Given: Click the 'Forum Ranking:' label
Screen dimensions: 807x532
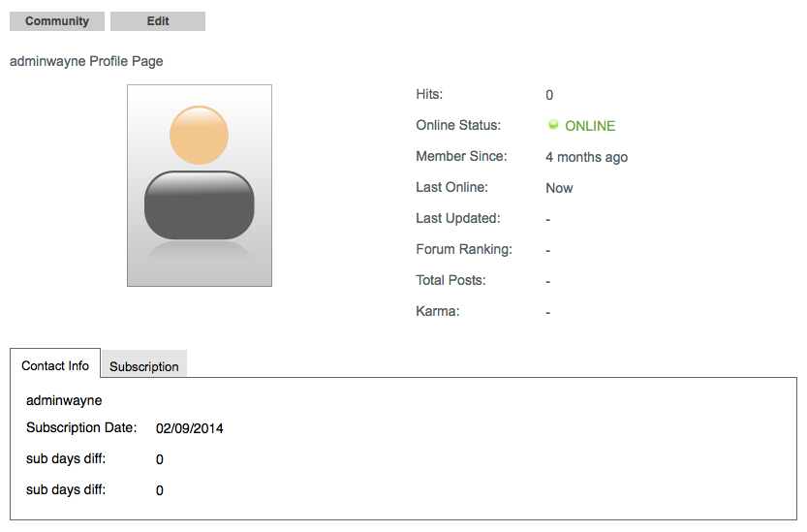Looking at the screenshot, I should 464,249.
